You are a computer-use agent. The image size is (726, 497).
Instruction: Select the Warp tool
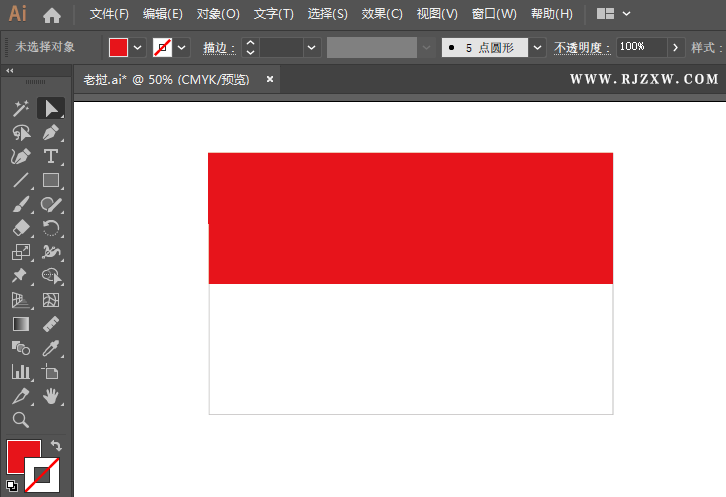point(51,252)
